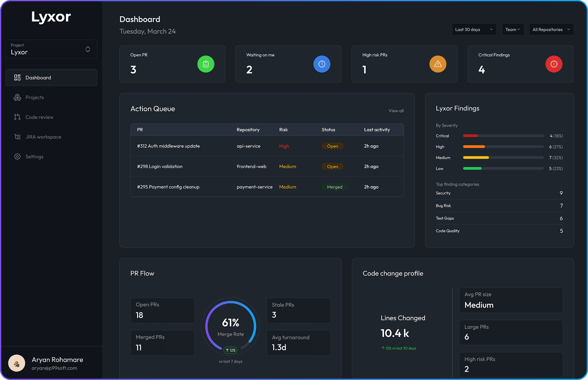Click the blue Waiting on me clock icon
The width and height of the screenshot is (588, 380).
[x=322, y=64]
